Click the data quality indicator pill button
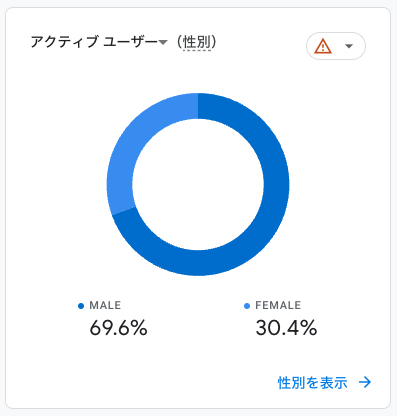 tap(336, 46)
